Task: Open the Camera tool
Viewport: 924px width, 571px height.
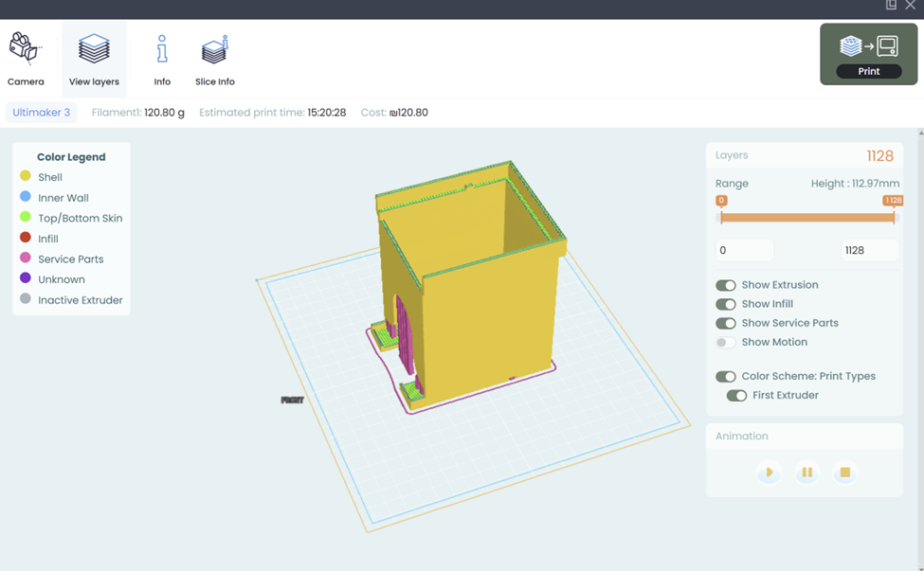Action: pos(26,59)
